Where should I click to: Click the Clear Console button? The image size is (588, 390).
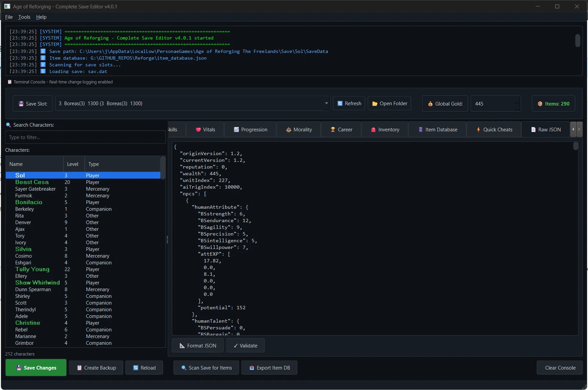560,368
